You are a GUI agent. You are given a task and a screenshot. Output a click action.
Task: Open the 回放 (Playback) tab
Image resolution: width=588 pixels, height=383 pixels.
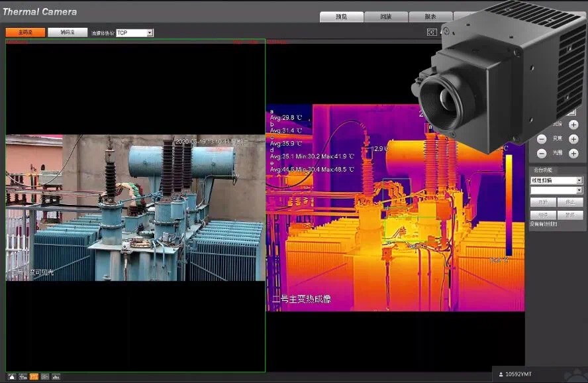385,17
